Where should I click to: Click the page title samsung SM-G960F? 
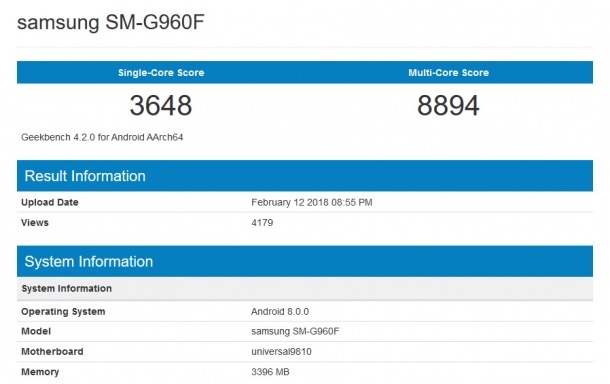click(111, 23)
